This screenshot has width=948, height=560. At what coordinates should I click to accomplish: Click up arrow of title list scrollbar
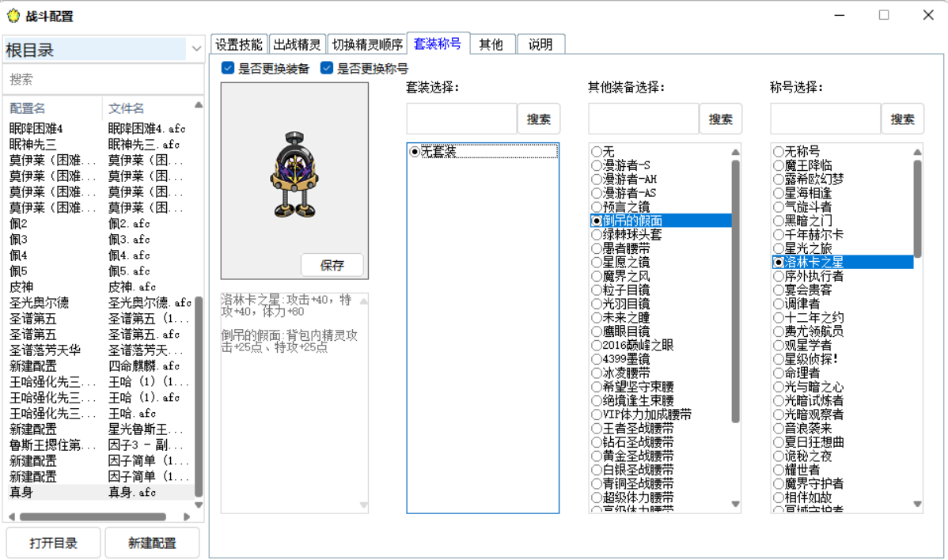[917, 152]
